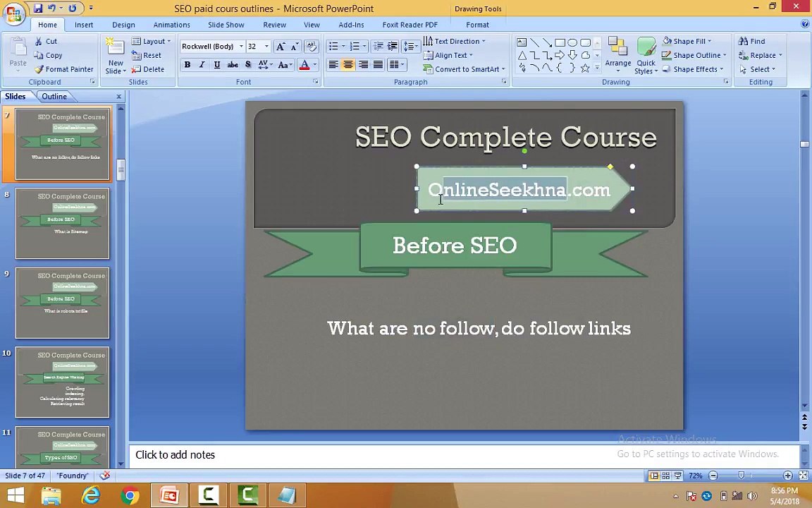
Task: Click Increase Font Size icon
Action: 280,47
